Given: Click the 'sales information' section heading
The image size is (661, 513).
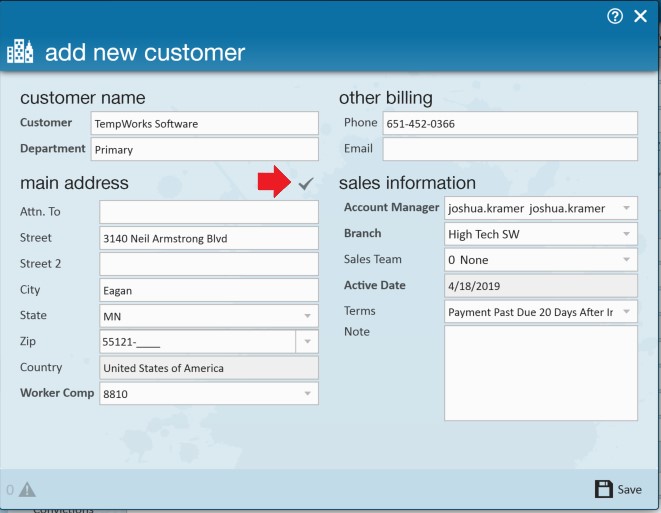Looking at the screenshot, I should [x=407, y=183].
